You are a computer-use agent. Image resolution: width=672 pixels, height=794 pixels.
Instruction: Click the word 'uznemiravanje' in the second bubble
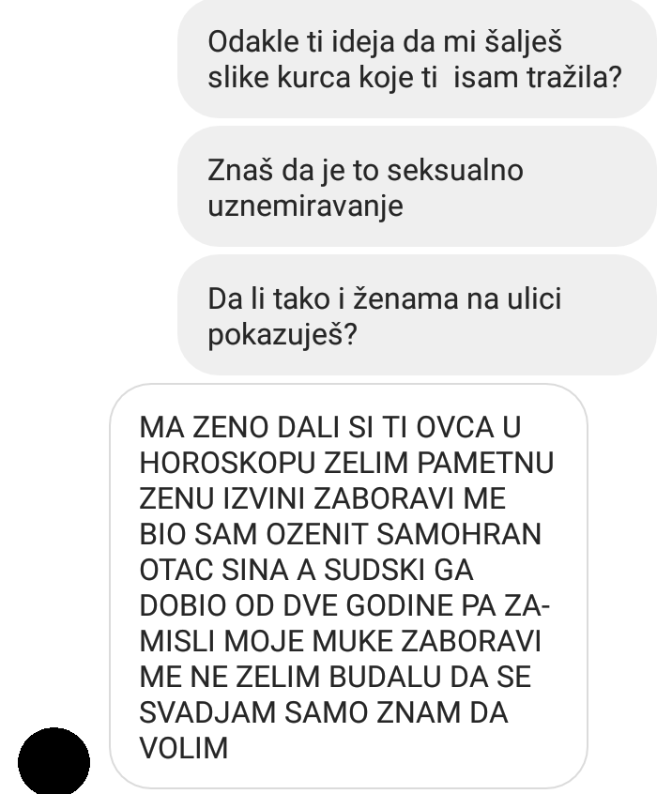click(x=305, y=206)
